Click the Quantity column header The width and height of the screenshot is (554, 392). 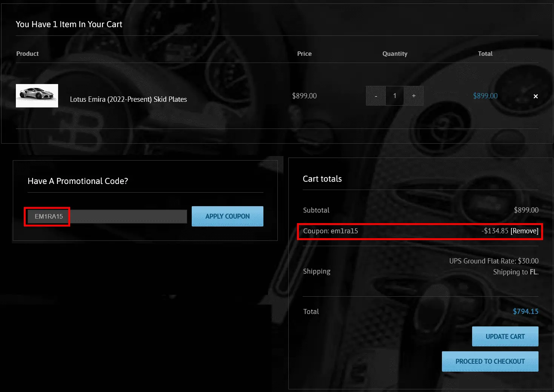coord(395,54)
